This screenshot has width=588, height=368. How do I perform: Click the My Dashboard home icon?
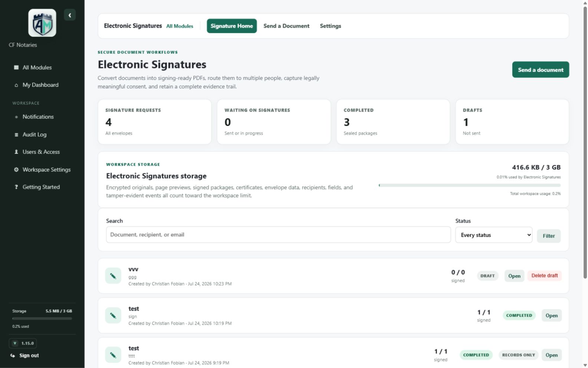(16, 85)
